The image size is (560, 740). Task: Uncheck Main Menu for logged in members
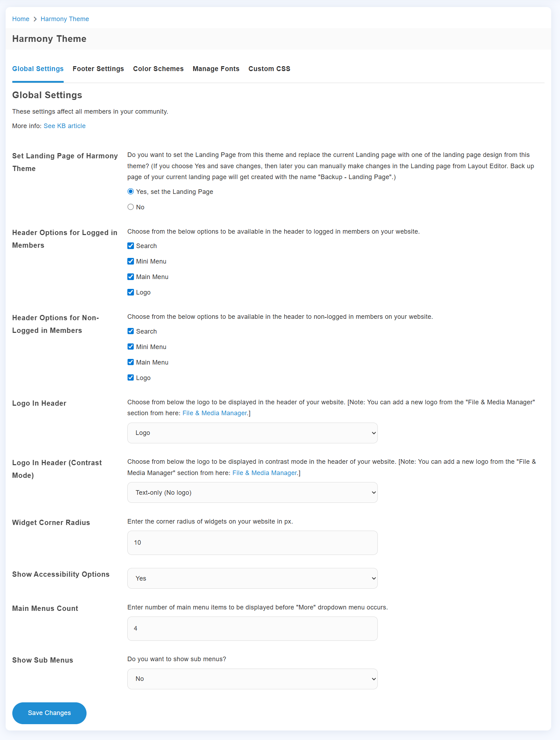click(x=131, y=277)
